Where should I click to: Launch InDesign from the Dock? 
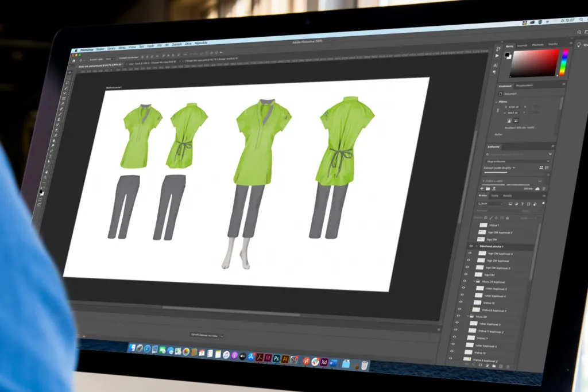pos(268,358)
